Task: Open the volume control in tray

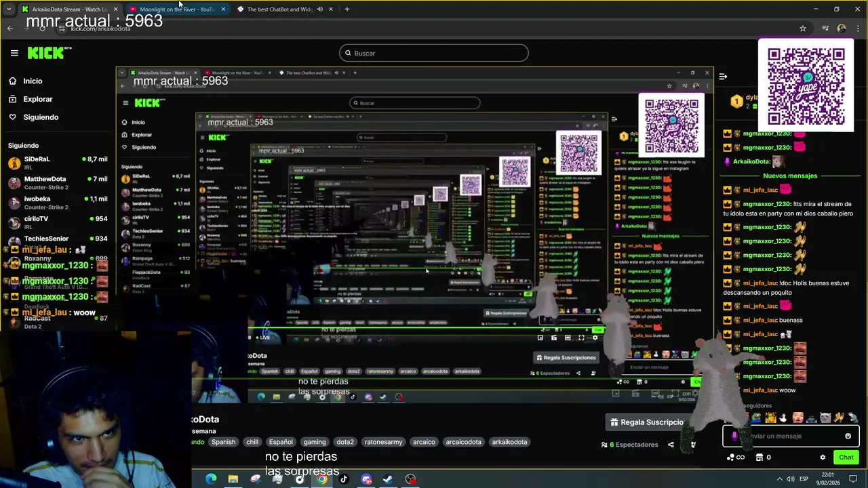Action: point(791,479)
